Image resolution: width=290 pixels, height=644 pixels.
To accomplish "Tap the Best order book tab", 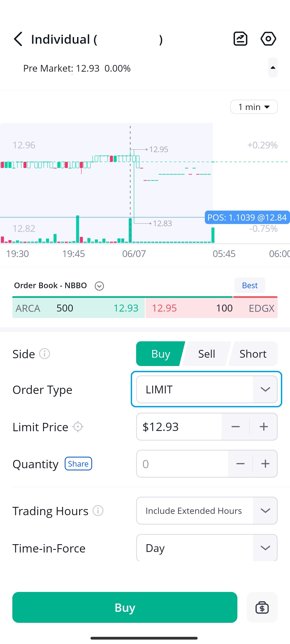I will (250, 286).
